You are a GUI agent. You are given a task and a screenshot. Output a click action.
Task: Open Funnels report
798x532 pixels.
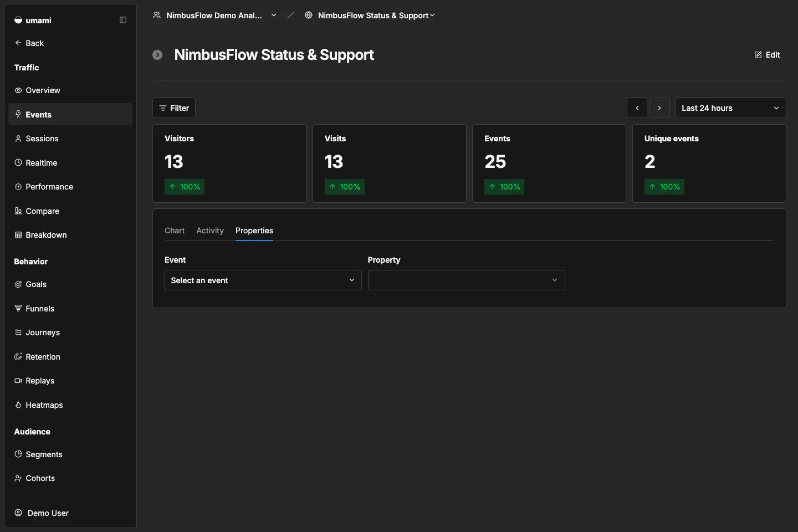70,308
